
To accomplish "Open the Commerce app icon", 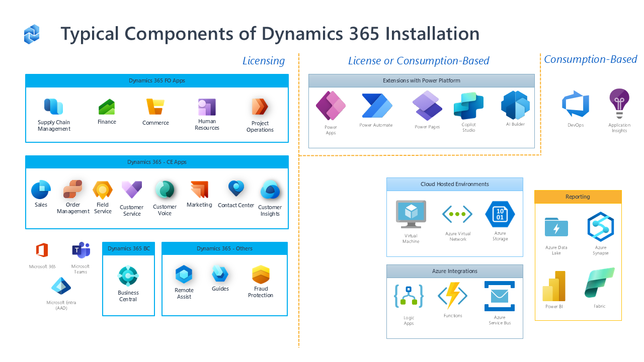I will [155, 107].
